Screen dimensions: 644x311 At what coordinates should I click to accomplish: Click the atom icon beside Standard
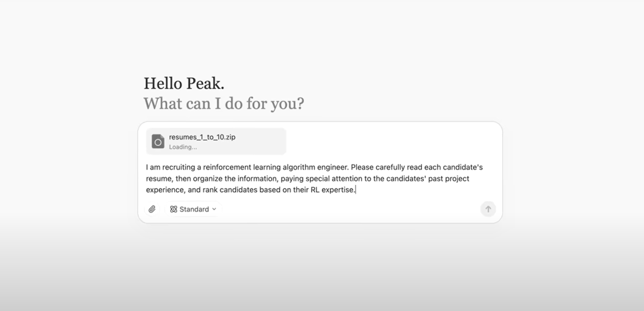pyautogui.click(x=173, y=209)
